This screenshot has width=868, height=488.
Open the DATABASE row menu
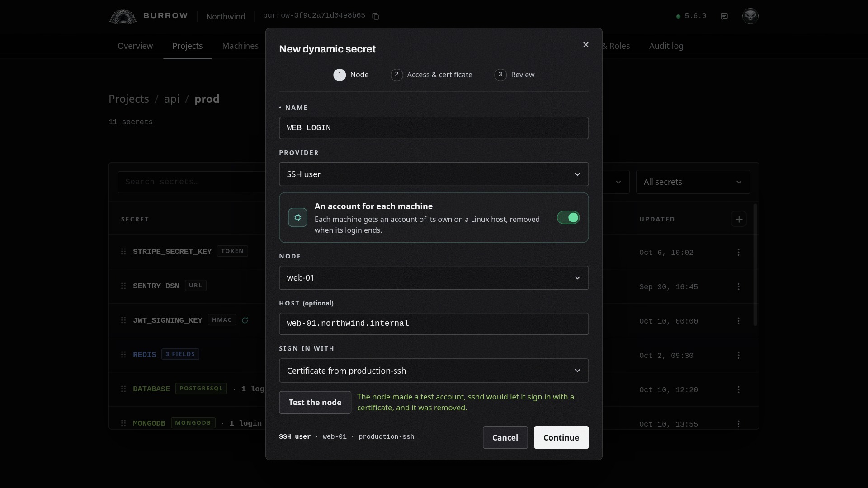pyautogui.click(x=739, y=389)
